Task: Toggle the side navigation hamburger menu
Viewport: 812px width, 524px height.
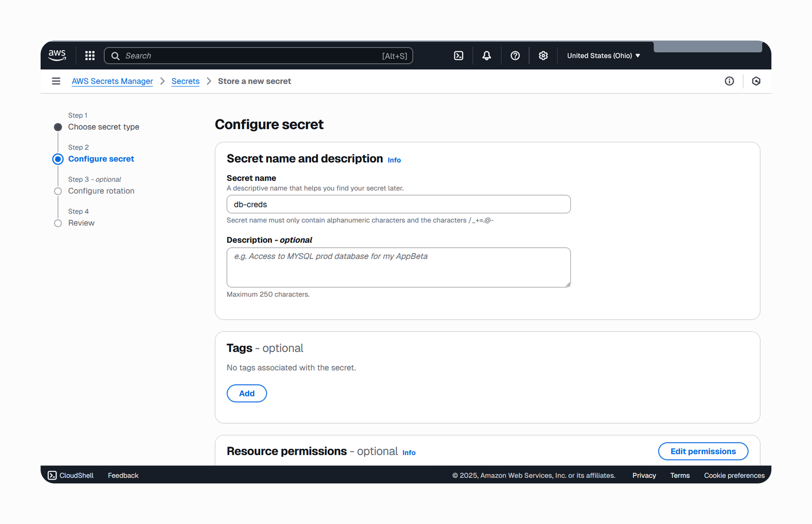Action: pyautogui.click(x=56, y=81)
